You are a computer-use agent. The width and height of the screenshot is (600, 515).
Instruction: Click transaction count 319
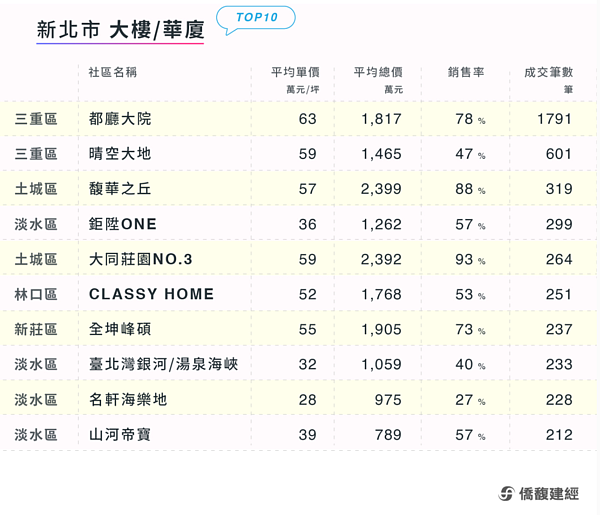click(x=559, y=189)
